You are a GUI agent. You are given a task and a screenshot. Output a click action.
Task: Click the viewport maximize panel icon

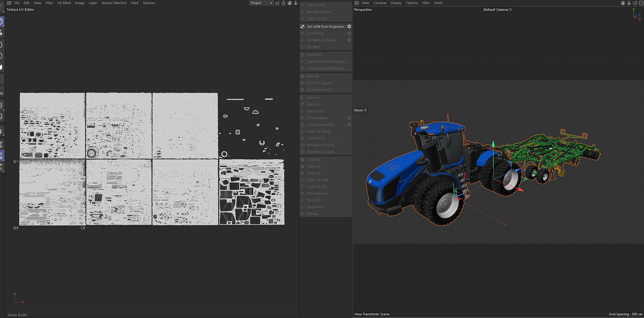(x=641, y=3)
